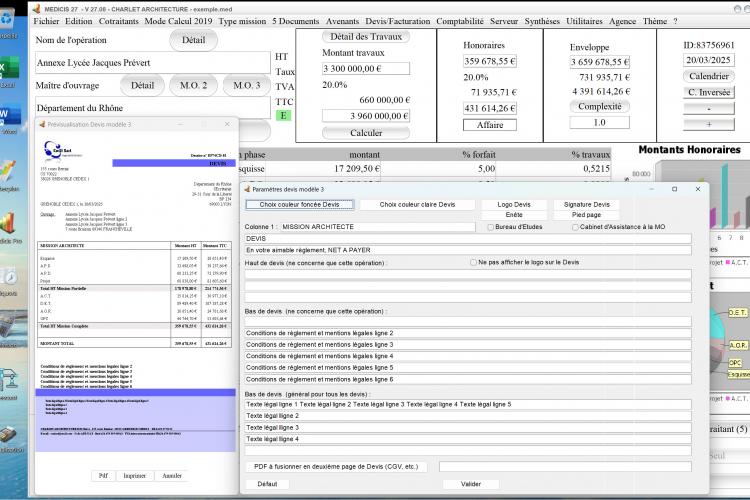This screenshot has width=750, height=500.
Task: Click the Colonne 1 MISSION ARCHITECTE field
Action: point(378,227)
